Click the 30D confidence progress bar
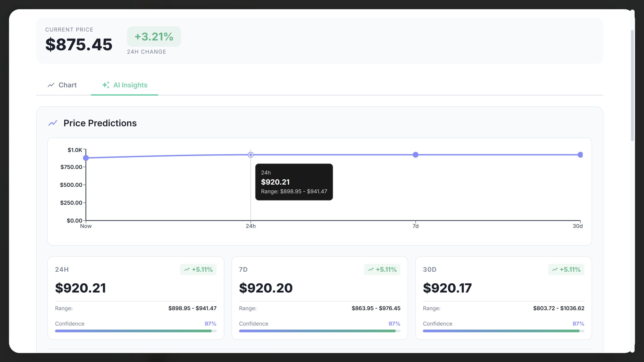Screen dimensions: 644x362 tap(503, 331)
